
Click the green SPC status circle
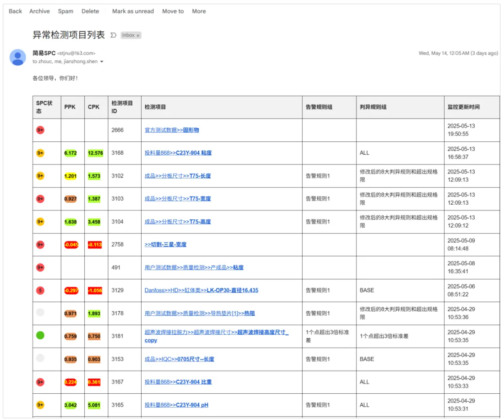click(x=40, y=335)
